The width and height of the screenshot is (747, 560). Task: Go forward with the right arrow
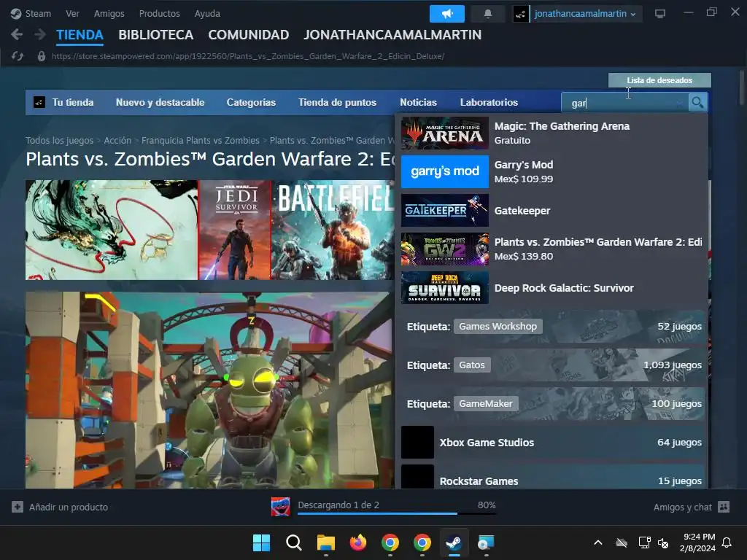pos(40,34)
